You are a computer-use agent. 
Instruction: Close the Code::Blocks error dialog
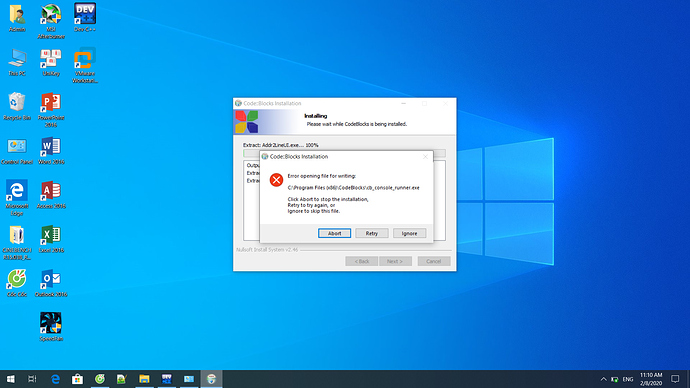click(x=425, y=157)
